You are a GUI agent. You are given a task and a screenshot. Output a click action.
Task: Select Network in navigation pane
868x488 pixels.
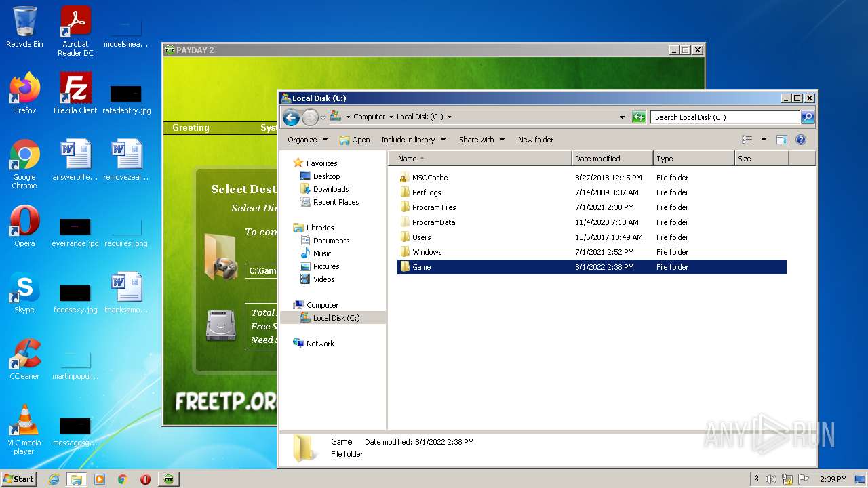[320, 344]
